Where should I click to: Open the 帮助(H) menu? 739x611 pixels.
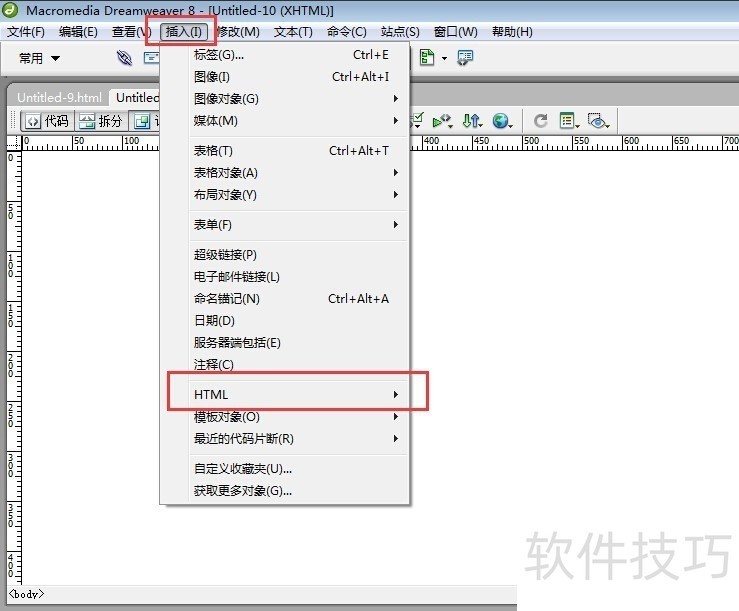pos(512,32)
